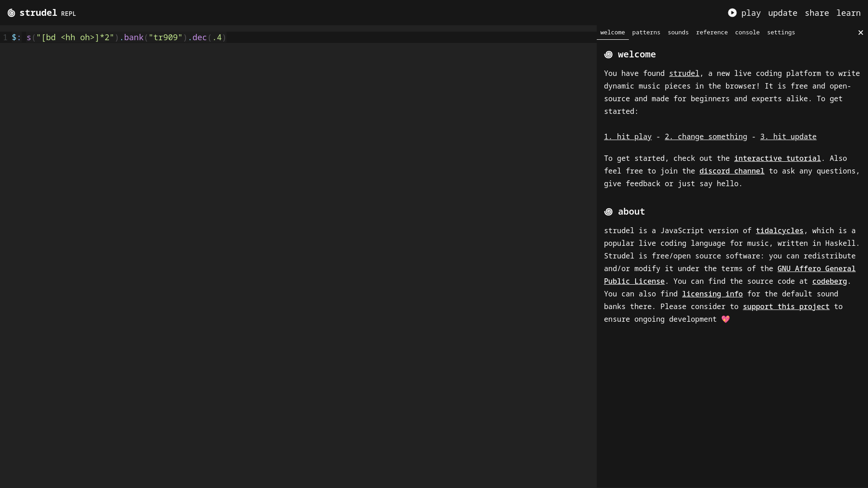
Task: Click the spiral icon beside about heading
Action: coord(609,212)
